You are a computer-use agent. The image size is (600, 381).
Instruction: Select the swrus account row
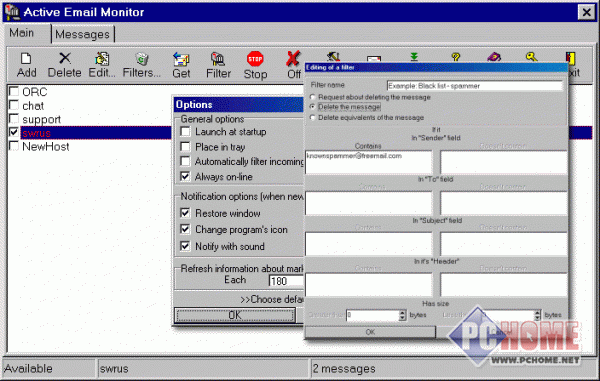96,133
